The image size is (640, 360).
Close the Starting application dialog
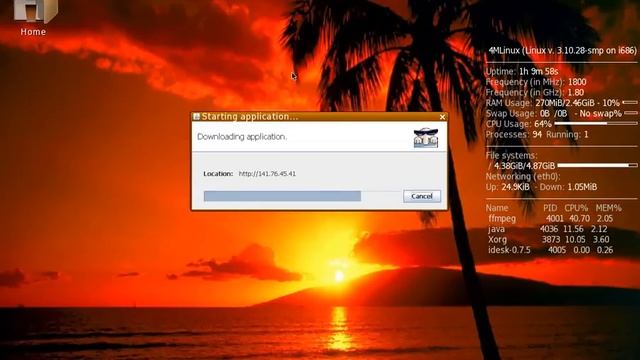coord(442,117)
